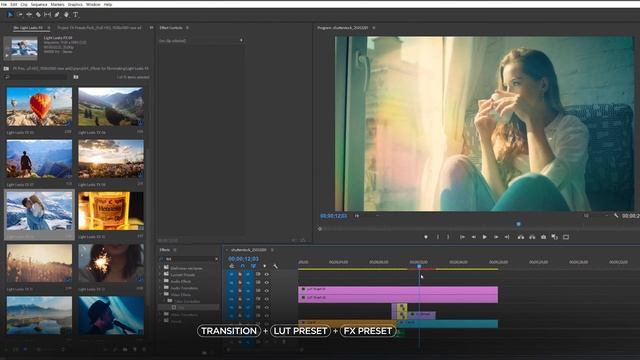
Task: Step back one frame in Program monitor
Action: click(x=473, y=237)
